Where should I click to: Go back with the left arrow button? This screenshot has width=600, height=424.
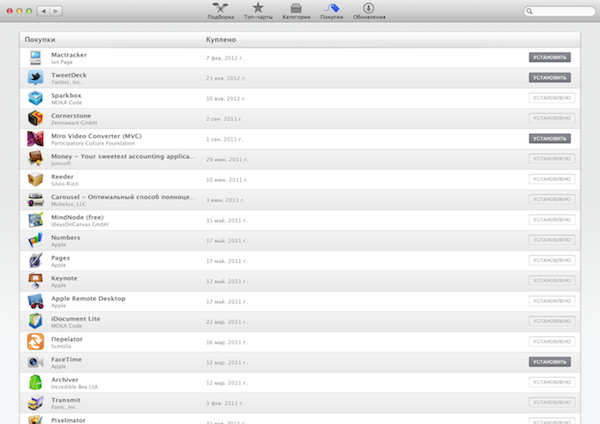44,11
